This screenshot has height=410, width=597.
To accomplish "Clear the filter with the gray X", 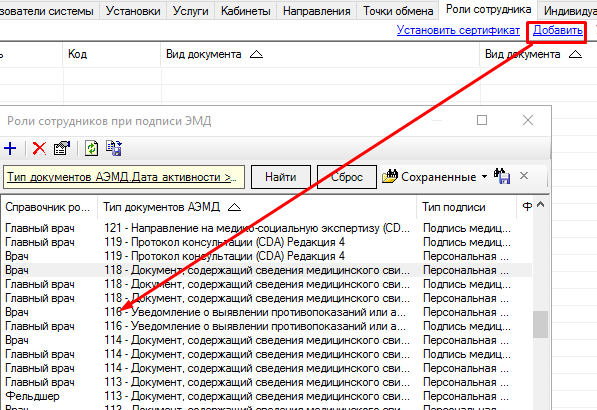I will 524,176.
